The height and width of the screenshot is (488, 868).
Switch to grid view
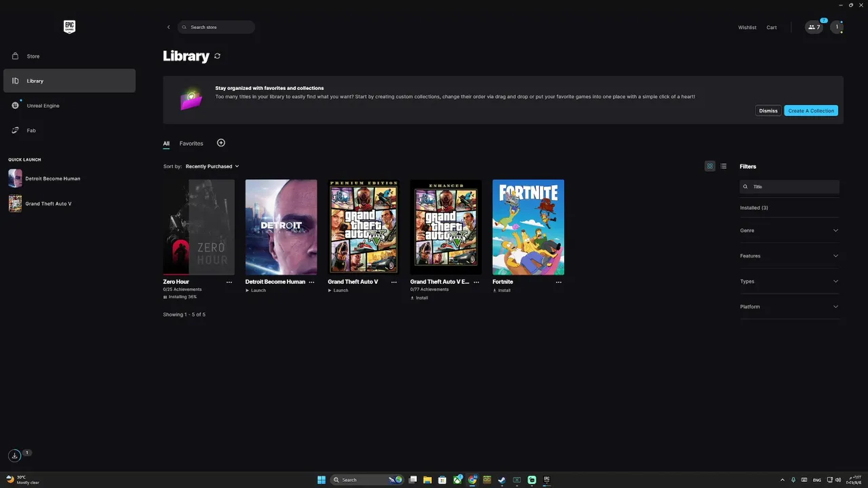coord(710,166)
